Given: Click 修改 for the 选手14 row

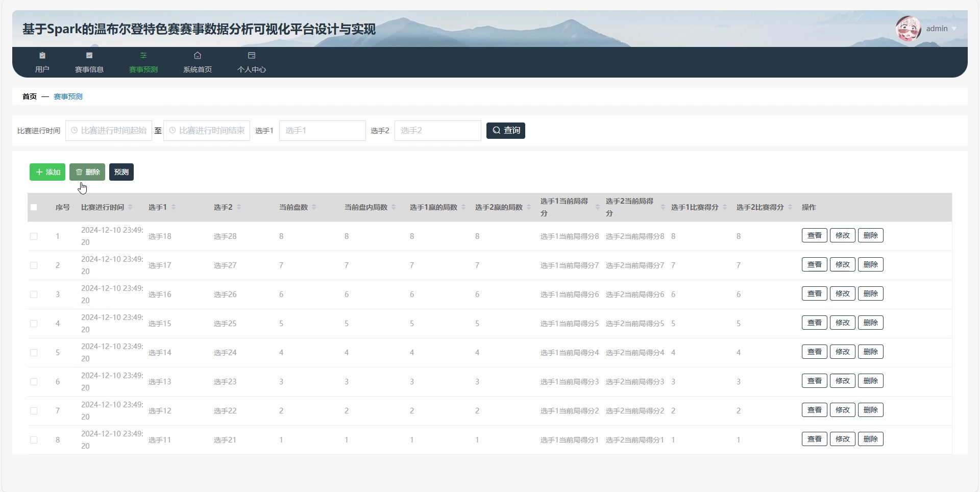Looking at the screenshot, I should 843,352.
